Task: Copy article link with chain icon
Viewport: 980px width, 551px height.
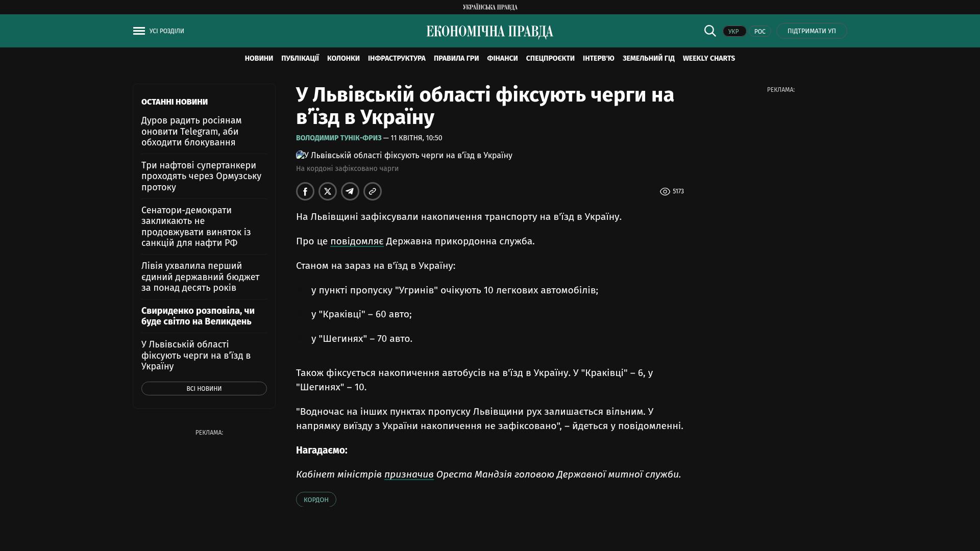Action: point(373,191)
